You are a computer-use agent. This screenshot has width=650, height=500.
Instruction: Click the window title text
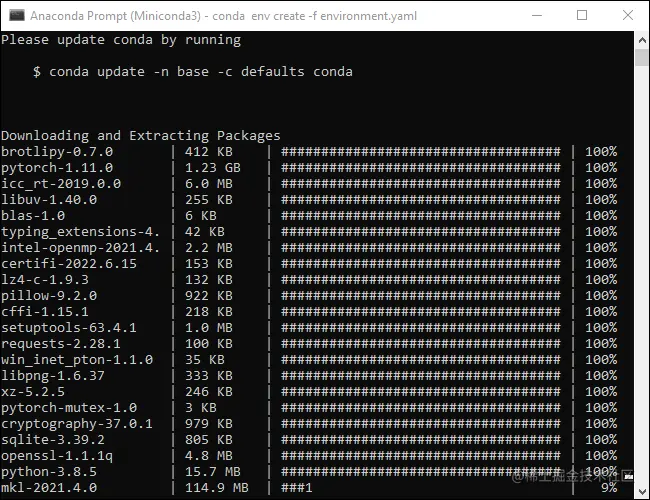tap(223, 16)
